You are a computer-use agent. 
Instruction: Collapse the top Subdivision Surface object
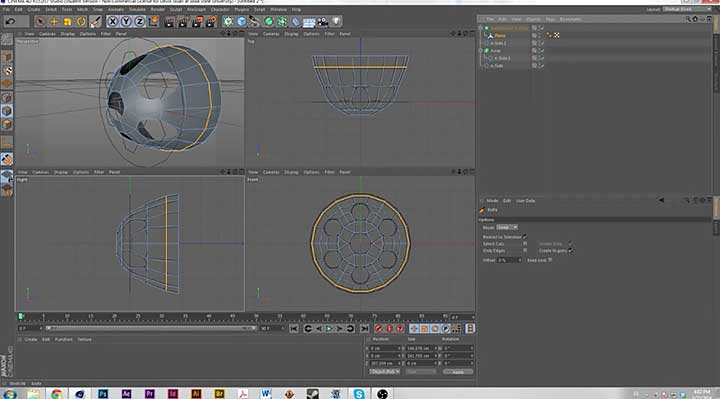481,28
